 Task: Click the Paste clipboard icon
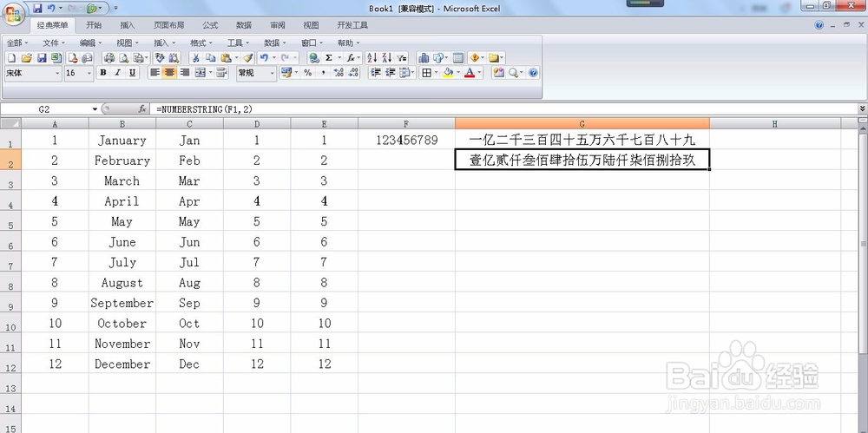(226, 57)
